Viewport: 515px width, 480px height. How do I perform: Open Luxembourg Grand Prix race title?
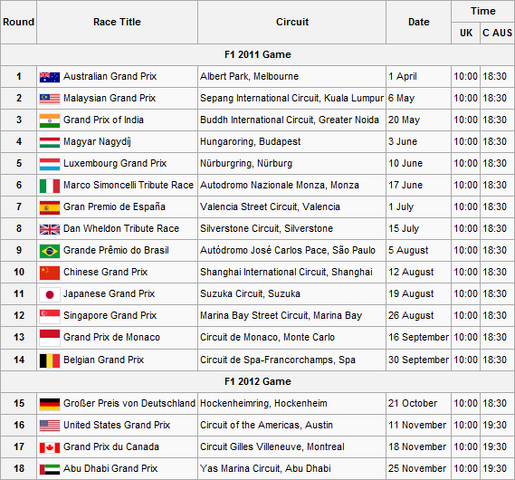115,163
